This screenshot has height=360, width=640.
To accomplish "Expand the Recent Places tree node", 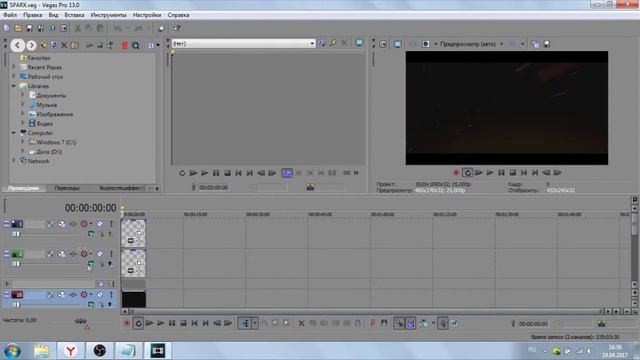I will pyautogui.click(x=13, y=67).
